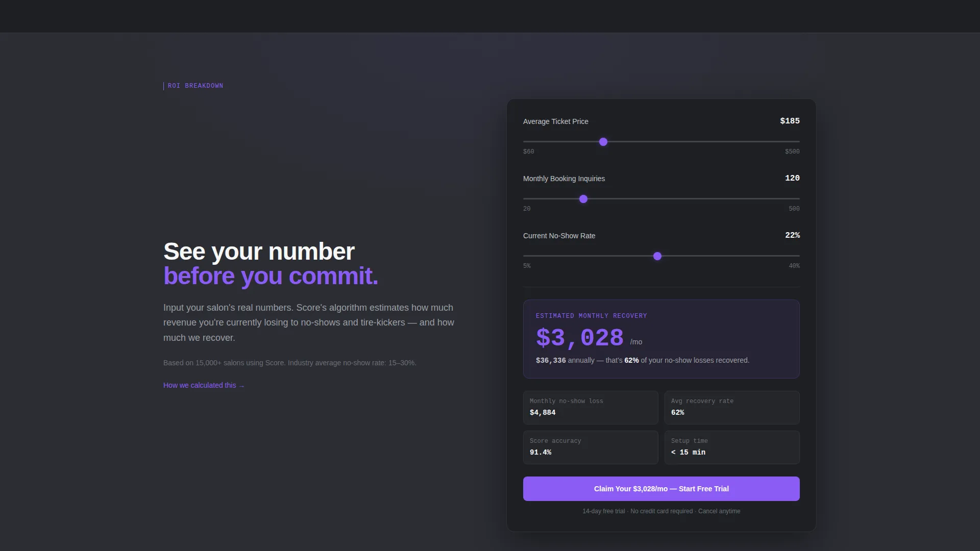Click the 'Monthly Booking Inquiries' label
Screen dimensions: 980x551
[x=564, y=179]
